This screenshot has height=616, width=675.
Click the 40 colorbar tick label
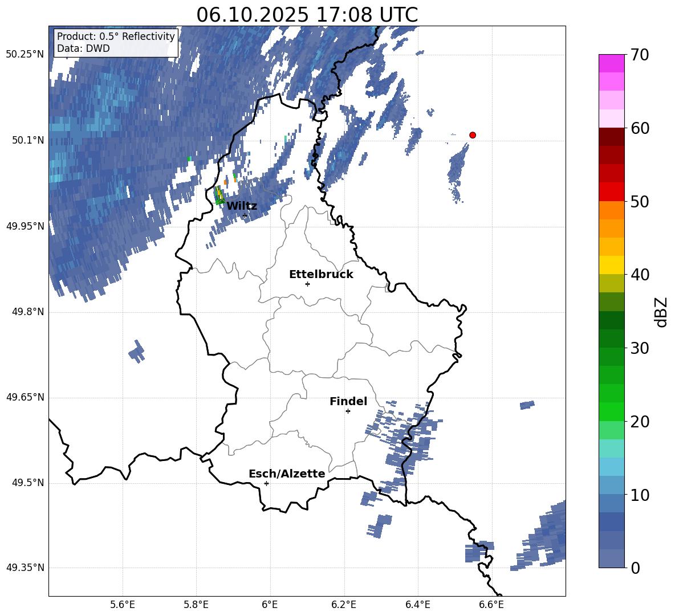coord(640,275)
